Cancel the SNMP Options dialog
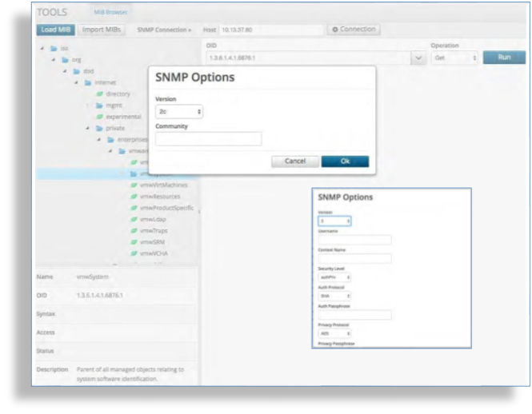532x414 pixels. pos(295,161)
